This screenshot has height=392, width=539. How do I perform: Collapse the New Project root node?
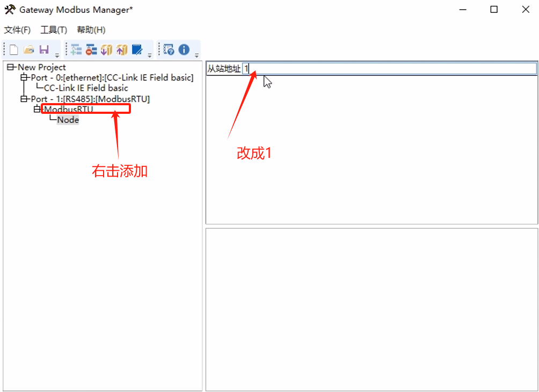[x=11, y=67]
